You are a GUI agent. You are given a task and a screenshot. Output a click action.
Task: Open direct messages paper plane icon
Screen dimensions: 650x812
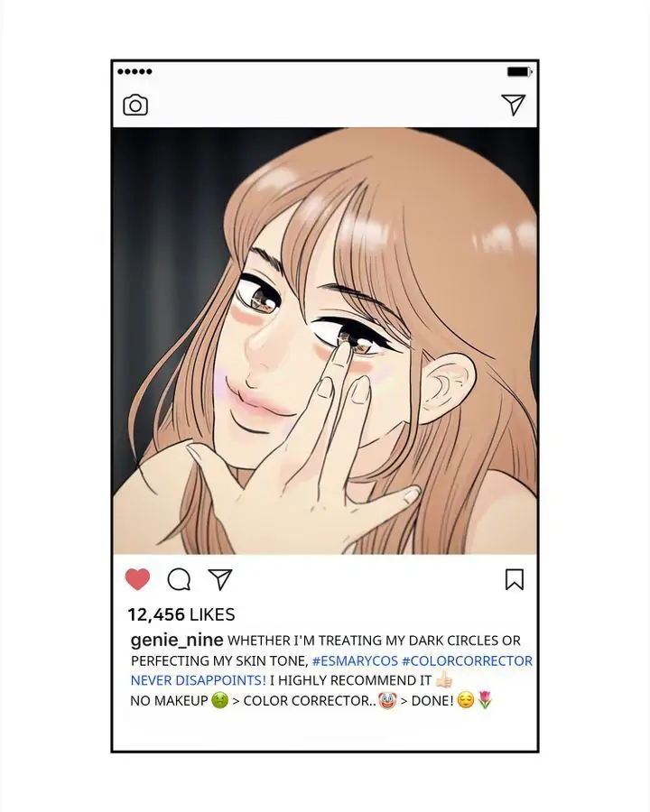pyautogui.click(x=514, y=105)
